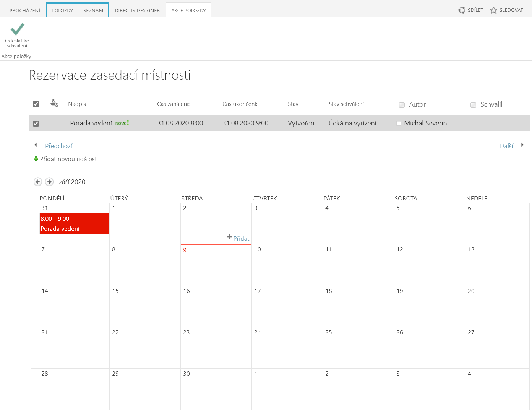Click the green plus icon for new event
Image resolution: width=532 pixels, height=412 pixels.
(x=36, y=159)
